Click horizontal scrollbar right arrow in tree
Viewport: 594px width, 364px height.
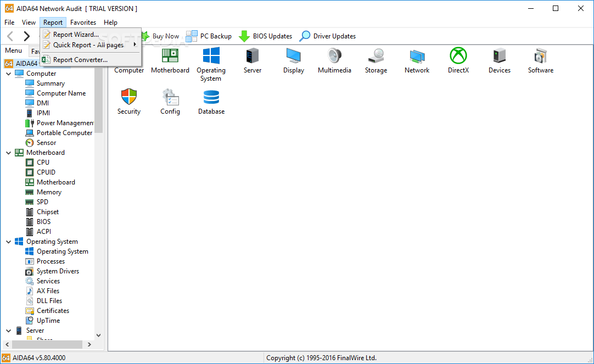point(89,344)
